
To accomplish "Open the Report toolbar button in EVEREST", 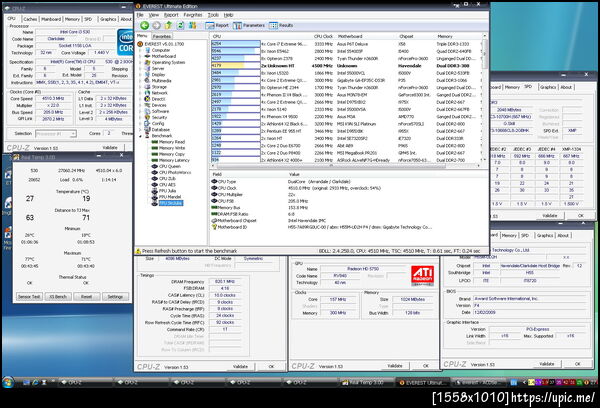I will point(217,25).
